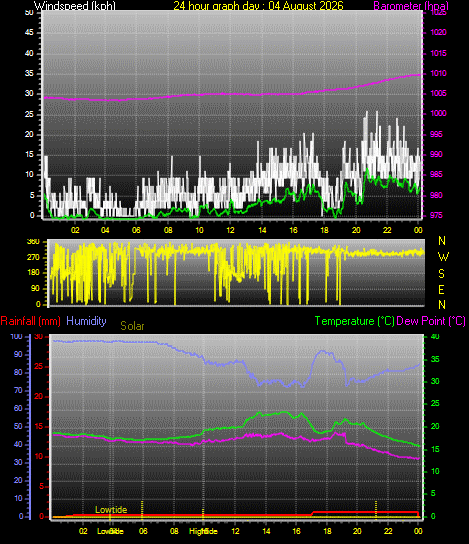This screenshot has width=469, height=544.
Task: Click 15 on the red rainfall axis
Action: (39, 426)
